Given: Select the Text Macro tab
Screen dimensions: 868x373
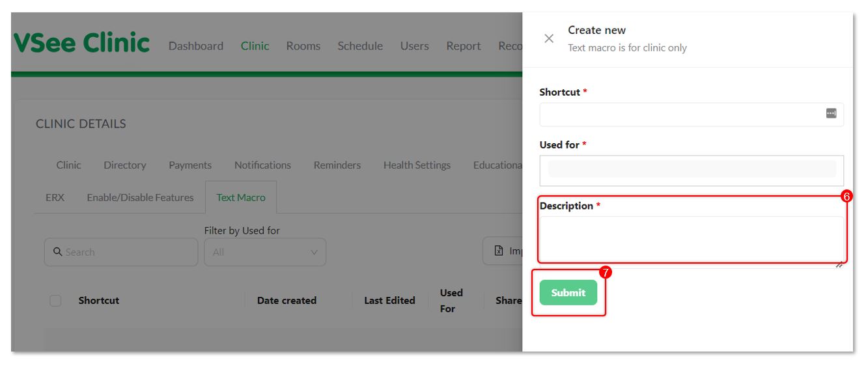Looking at the screenshot, I should point(241,198).
